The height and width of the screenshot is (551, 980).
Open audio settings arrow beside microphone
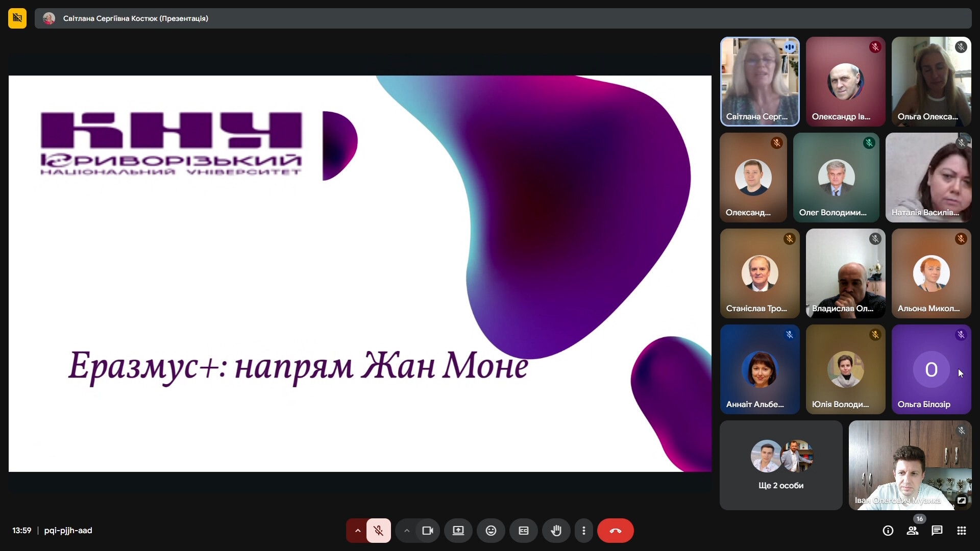357,531
